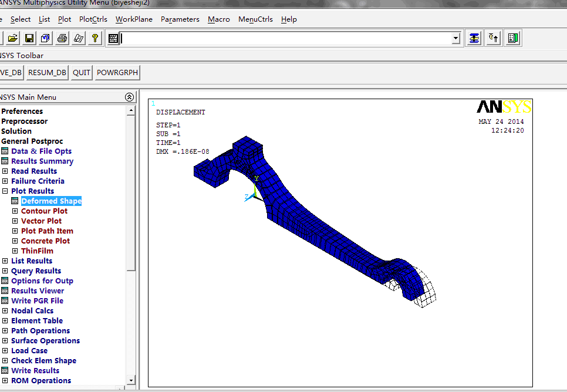Select Deformed Shape under Plot Results
Image resolution: width=567 pixels, height=392 pixels.
tap(51, 201)
